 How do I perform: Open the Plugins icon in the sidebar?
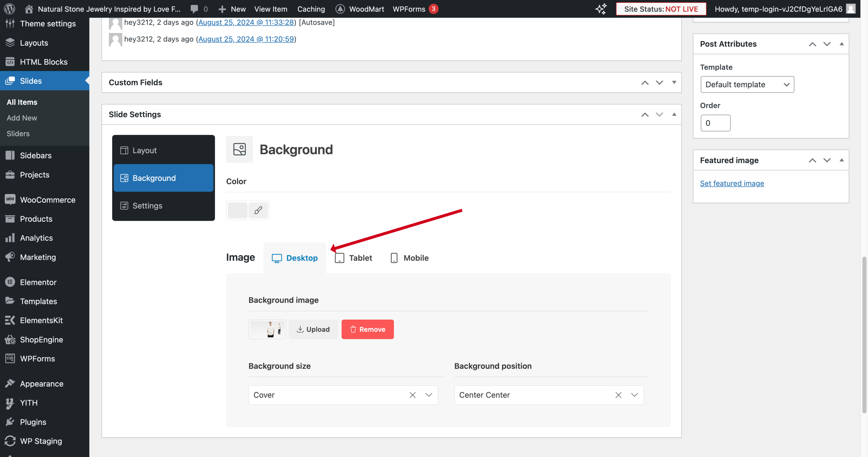tap(10, 422)
